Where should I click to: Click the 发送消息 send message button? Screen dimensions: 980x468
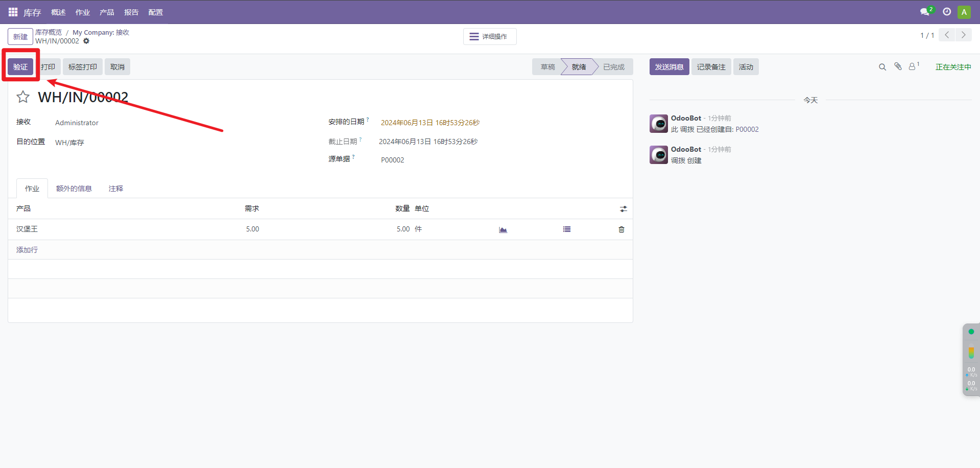click(670, 67)
